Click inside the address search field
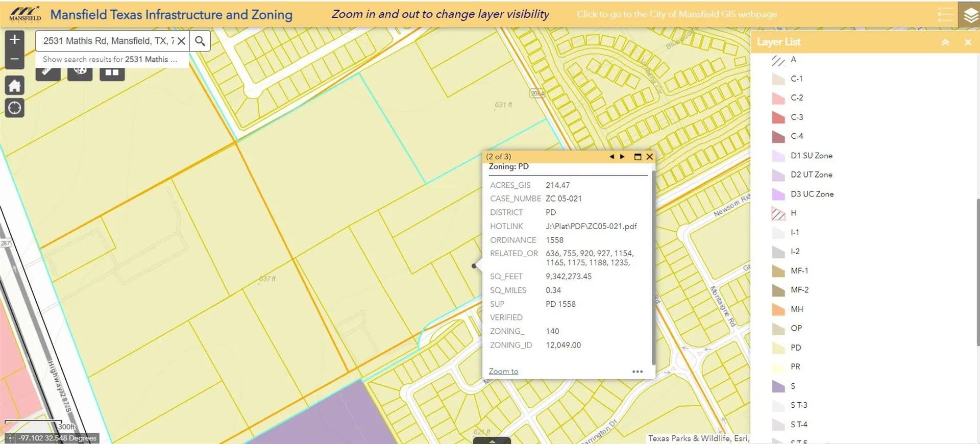This screenshot has width=980, height=444. (108, 41)
